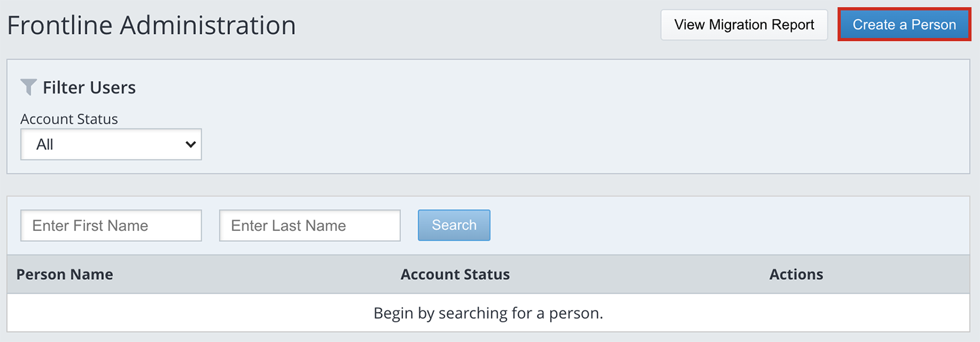Viewport: 980px width, 342px height.
Task: Click the Frontline Administration page heading
Action: [152, 26]
